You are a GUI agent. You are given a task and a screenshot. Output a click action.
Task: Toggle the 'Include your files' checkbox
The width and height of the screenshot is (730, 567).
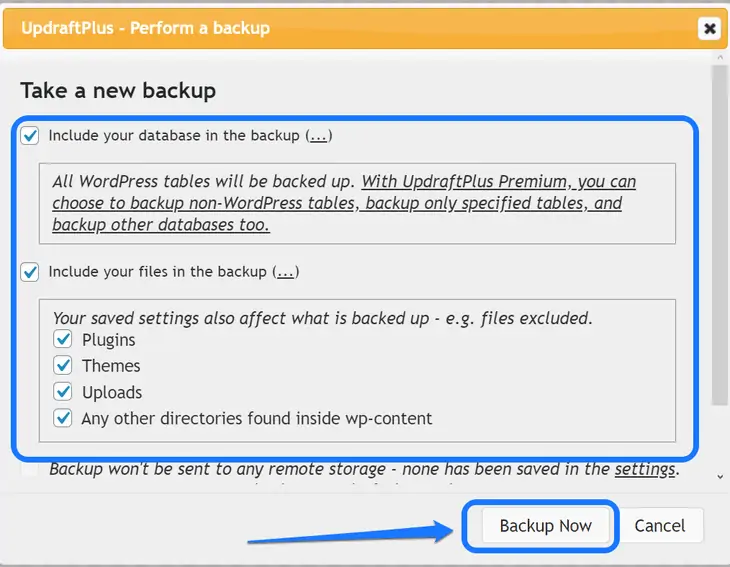pyautogui.click(x=30, y=271)
